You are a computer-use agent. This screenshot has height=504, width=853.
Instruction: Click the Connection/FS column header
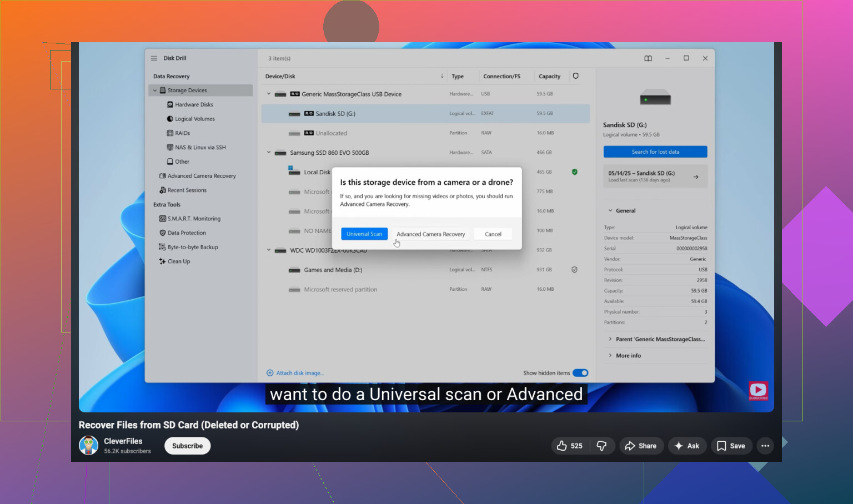tap(501, 77)
